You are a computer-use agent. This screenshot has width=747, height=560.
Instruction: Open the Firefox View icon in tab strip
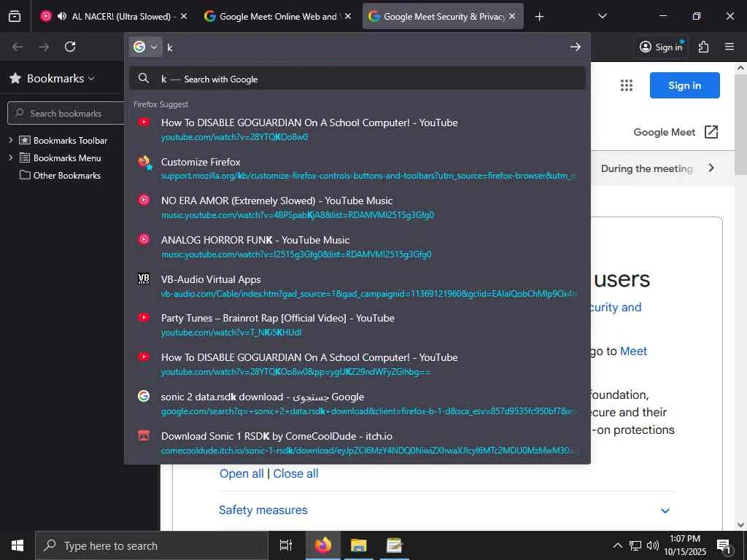click(15, 16)
